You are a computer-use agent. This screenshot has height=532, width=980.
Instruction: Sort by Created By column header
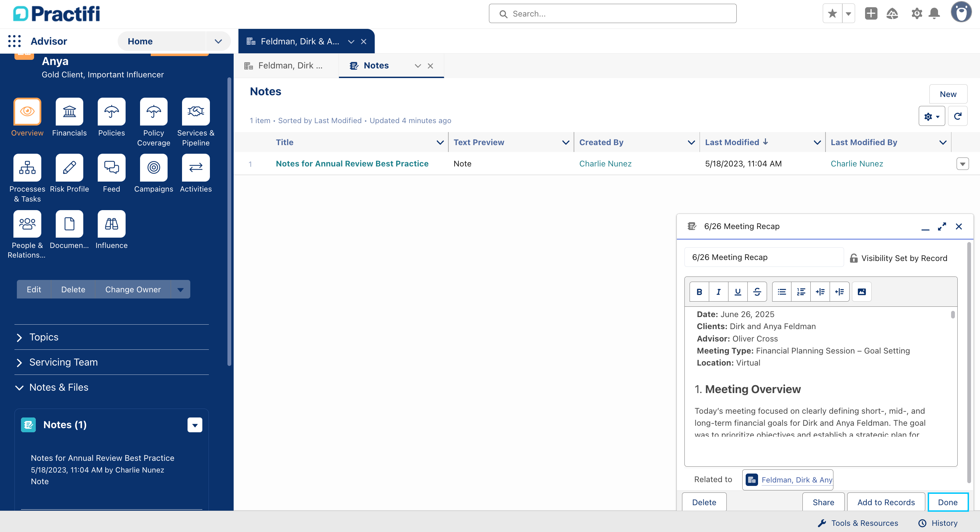(601, 142)
